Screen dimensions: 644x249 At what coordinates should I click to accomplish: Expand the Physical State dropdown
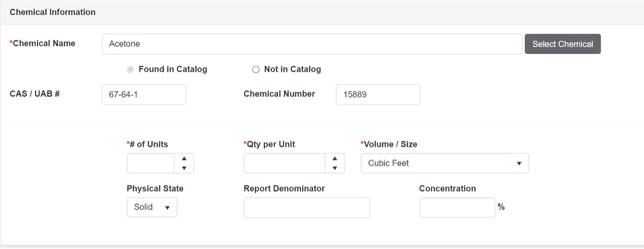152,207
